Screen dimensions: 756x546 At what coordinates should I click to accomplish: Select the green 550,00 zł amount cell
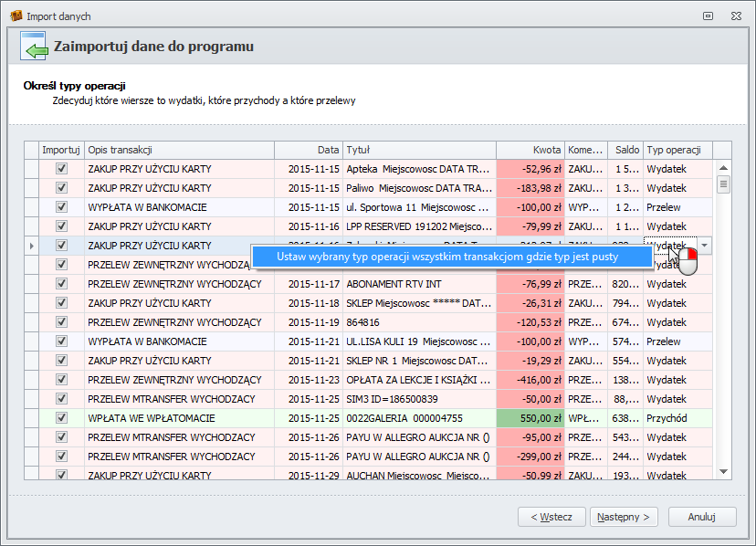coord(530,418)
